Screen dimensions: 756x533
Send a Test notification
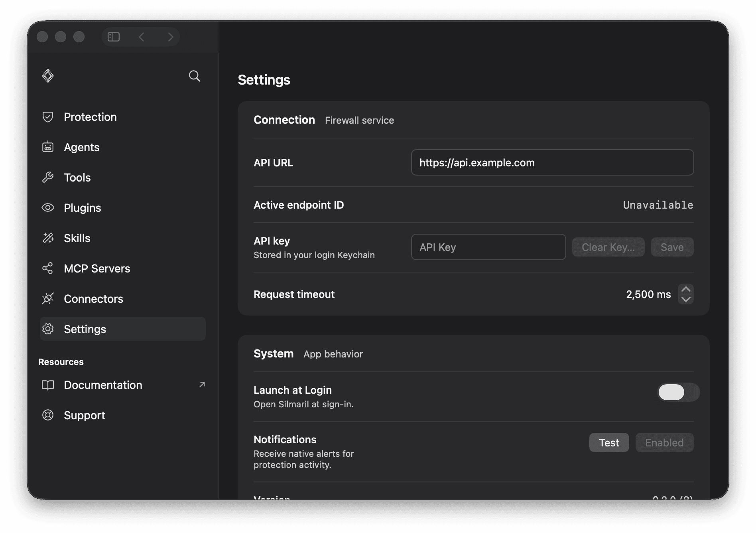click(x=609, y=442)
